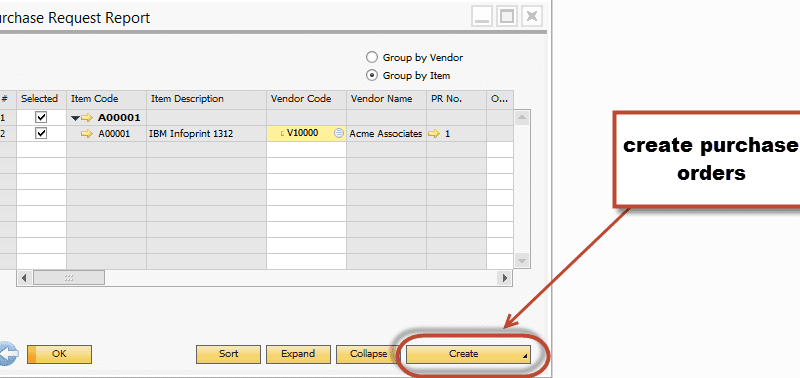
Task: Click the table scroll down arrow
Action: click(x=521, y=261)
